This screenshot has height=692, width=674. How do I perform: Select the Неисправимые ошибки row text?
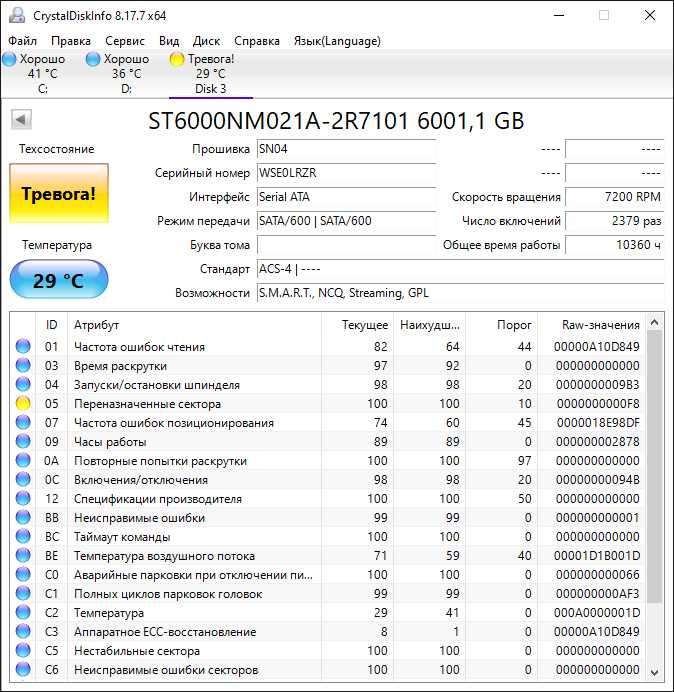139,518
